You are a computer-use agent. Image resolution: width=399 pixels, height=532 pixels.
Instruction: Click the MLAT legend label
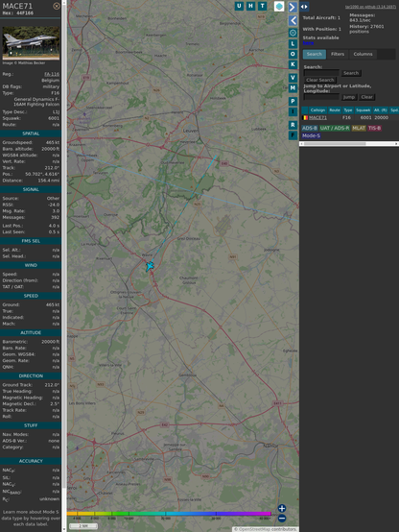coord(359,129)
